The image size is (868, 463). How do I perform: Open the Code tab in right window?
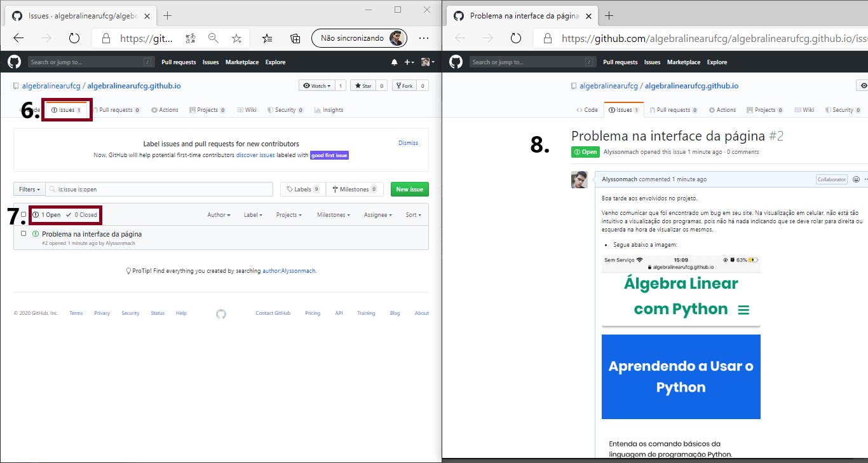[587, 110]
